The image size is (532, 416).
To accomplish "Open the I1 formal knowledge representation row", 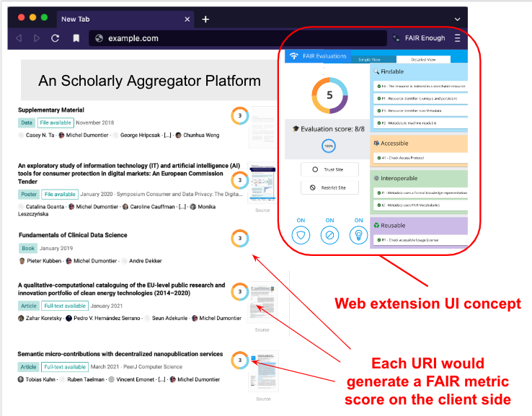I will point(421,192).
